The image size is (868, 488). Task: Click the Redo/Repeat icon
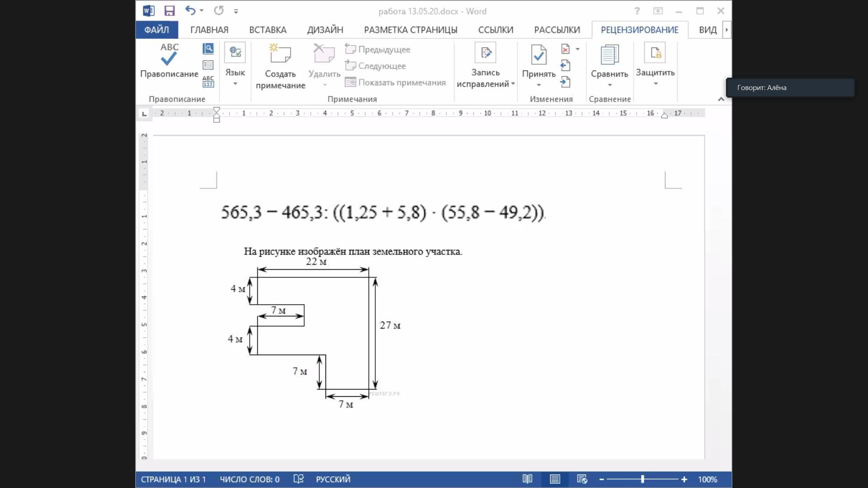tap(219, 10)
